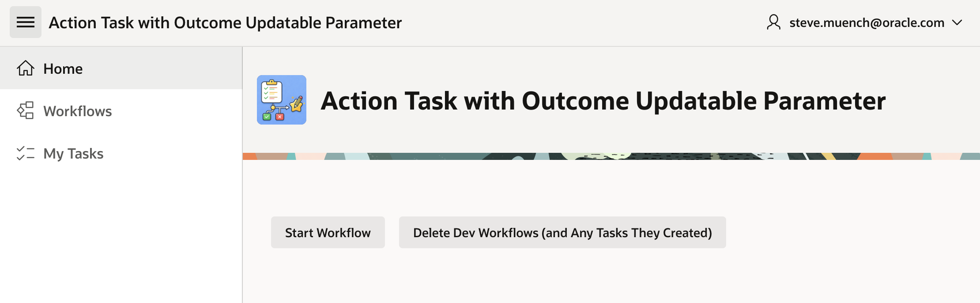Click the 'Workflows' label text in sidebar

tap(78, 111)
